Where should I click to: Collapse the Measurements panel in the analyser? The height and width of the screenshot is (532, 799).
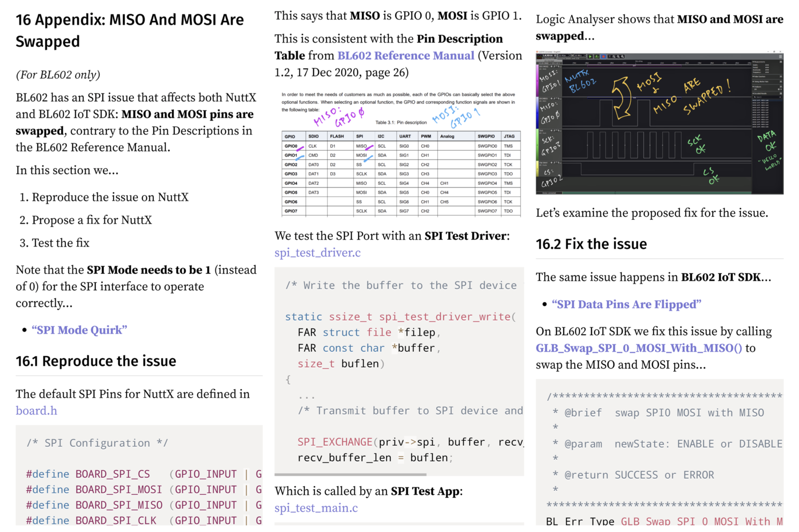753,62
